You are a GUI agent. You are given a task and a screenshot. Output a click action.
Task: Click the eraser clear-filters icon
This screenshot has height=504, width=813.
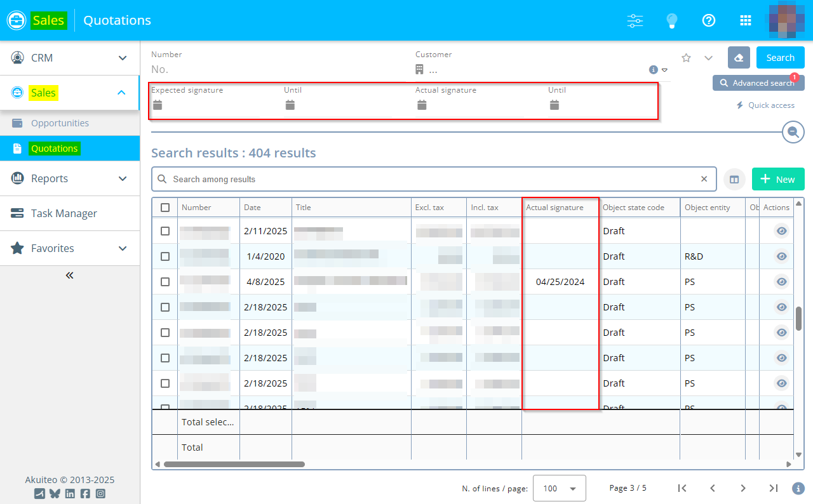(x=739, y=57)
